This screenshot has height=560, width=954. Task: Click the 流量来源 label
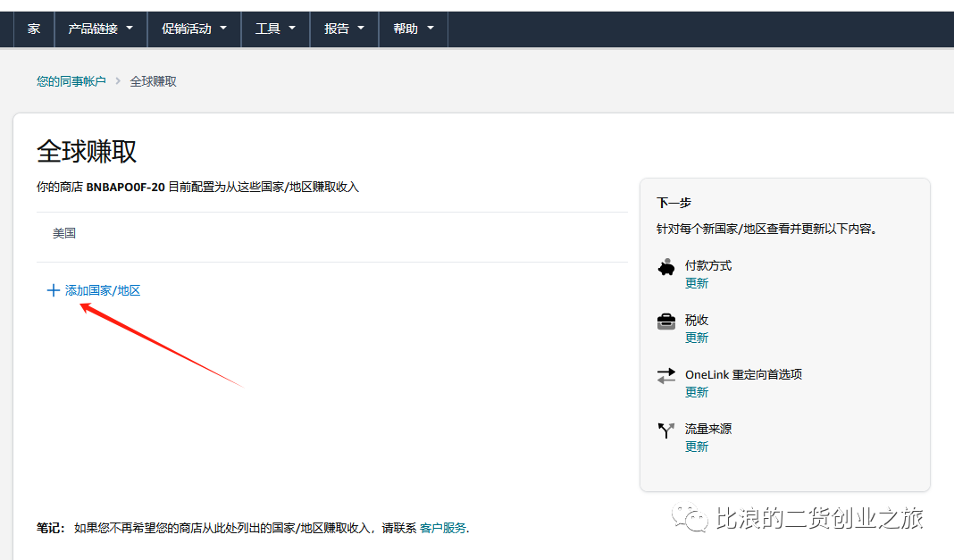[708, 430]
